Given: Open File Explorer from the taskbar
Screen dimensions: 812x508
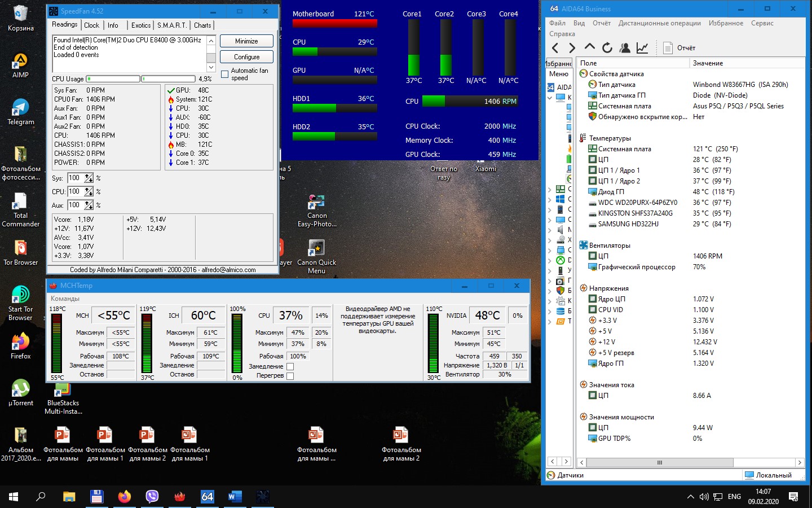Looking at the screenshot, I should click(69, 497).
